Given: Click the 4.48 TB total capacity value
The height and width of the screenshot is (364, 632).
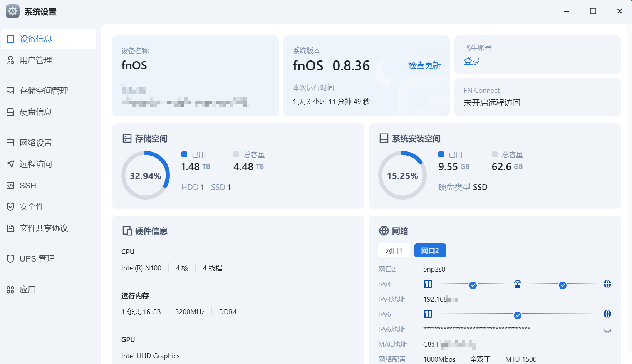Looking at the screenshot, I should click(249, 167).
